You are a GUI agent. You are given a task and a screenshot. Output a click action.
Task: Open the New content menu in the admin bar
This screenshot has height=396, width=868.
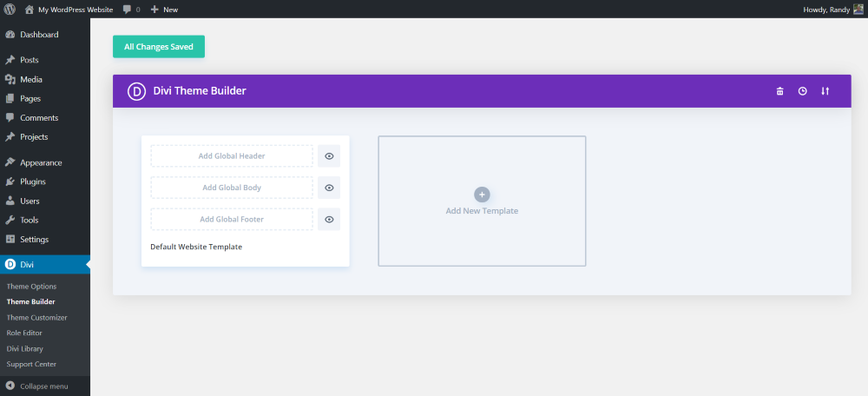click(x=164, y=10)
